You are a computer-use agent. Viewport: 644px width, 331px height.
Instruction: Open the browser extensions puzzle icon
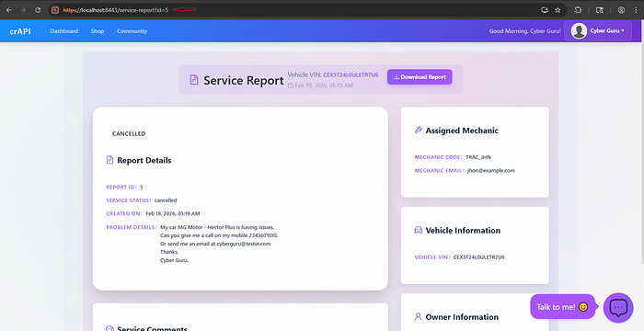coord(578,10)
